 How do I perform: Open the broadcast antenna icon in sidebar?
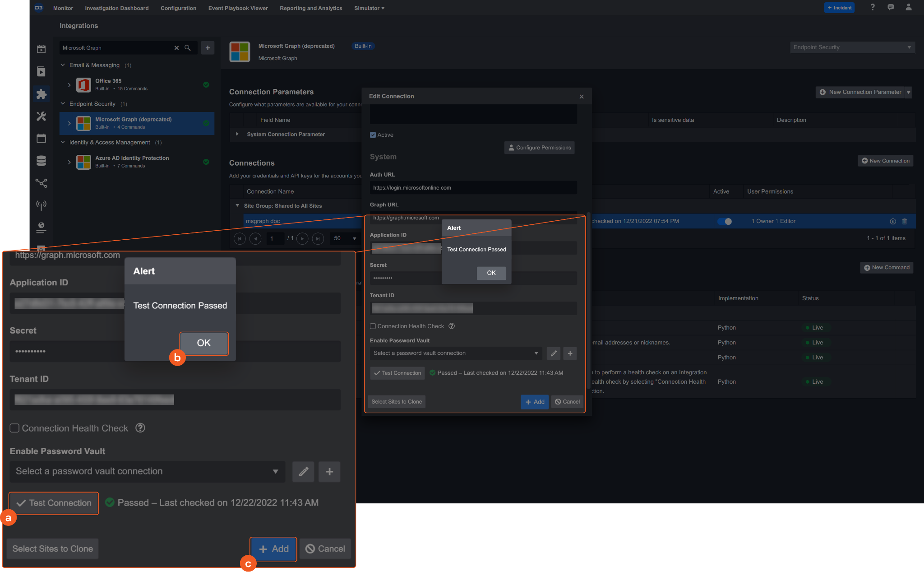coord(41,205)
